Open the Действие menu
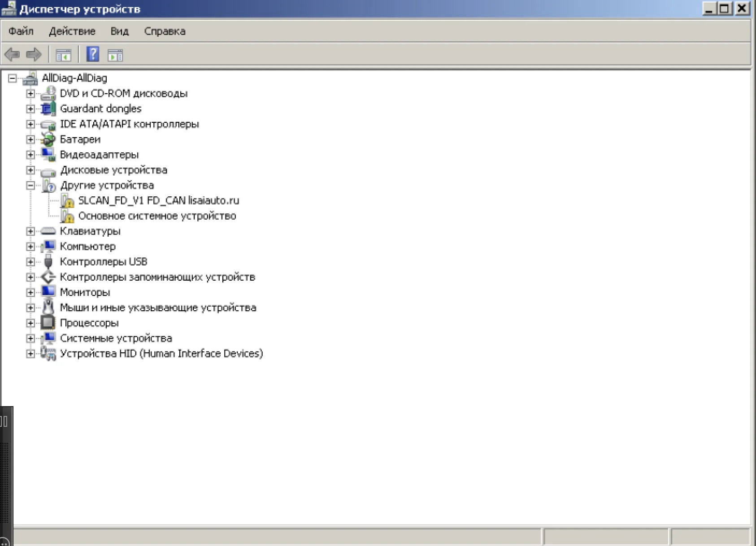Image resolution: width=756 pixels, height=546 pixels. point(72,31)
